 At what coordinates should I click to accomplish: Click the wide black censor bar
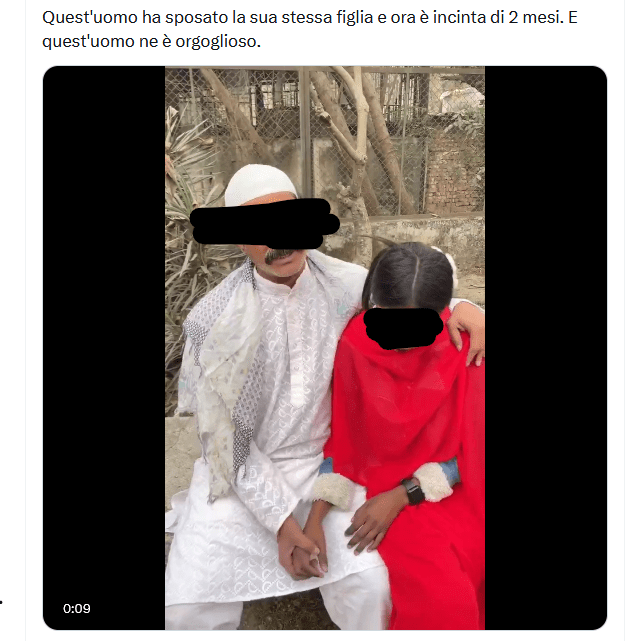265,224
